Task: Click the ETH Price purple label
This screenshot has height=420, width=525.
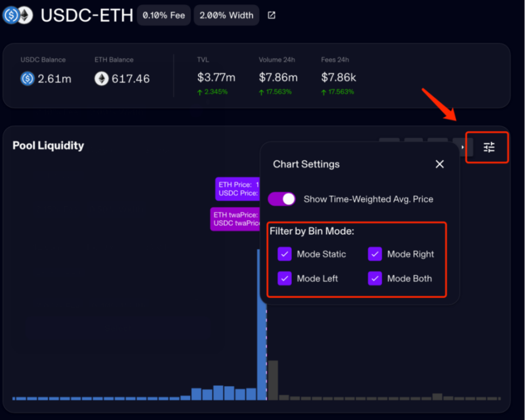Action: [x=238, y=189]
